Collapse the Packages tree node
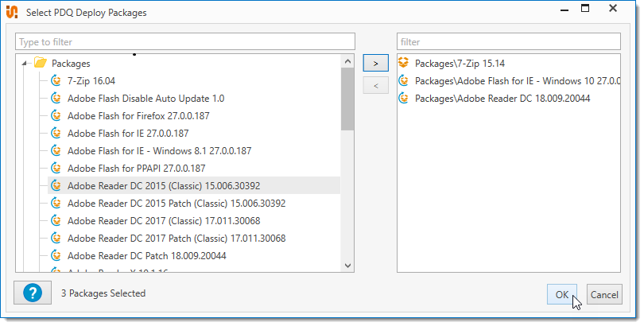This screenshot has width=644, height=326. coord(25,63)
